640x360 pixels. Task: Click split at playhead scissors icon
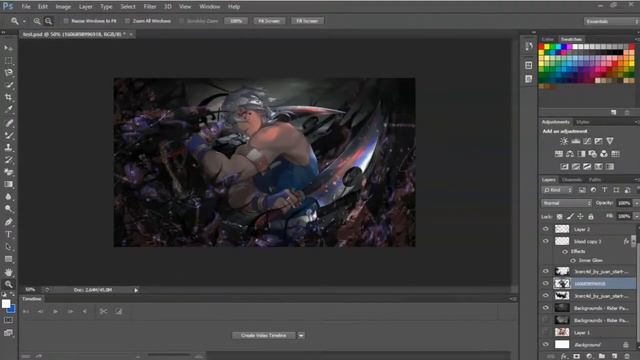click(x=103, y=311)
